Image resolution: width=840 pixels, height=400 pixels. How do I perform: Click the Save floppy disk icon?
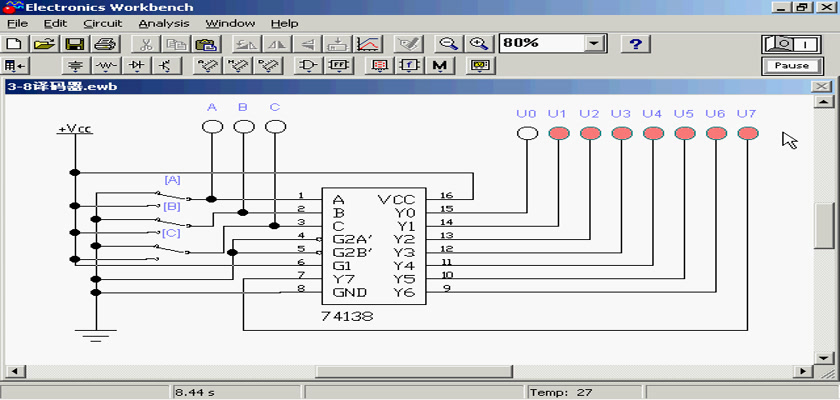(x=76, y=44)
